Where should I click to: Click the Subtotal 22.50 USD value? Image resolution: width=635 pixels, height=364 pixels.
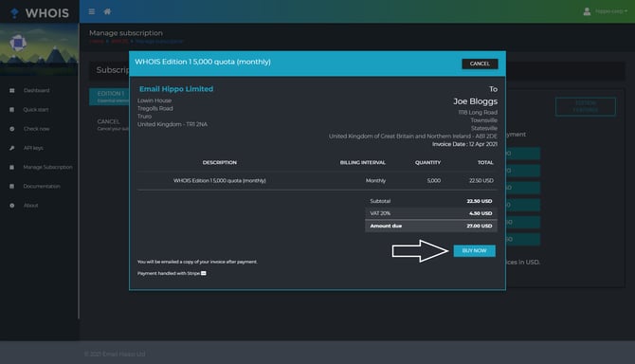(480, 201)
